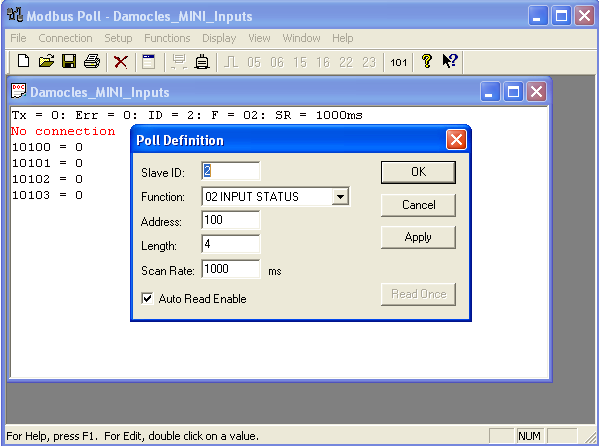Maximize the Damocles_MINI_Inputs child window

(x=513, y=92)
